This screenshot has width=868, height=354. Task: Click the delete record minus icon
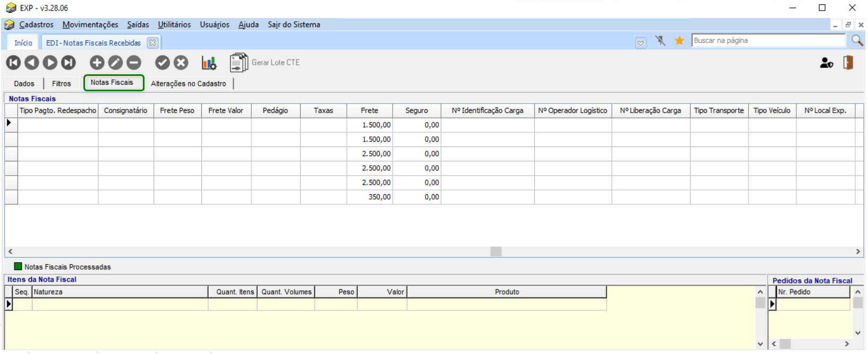pos(134,63)
